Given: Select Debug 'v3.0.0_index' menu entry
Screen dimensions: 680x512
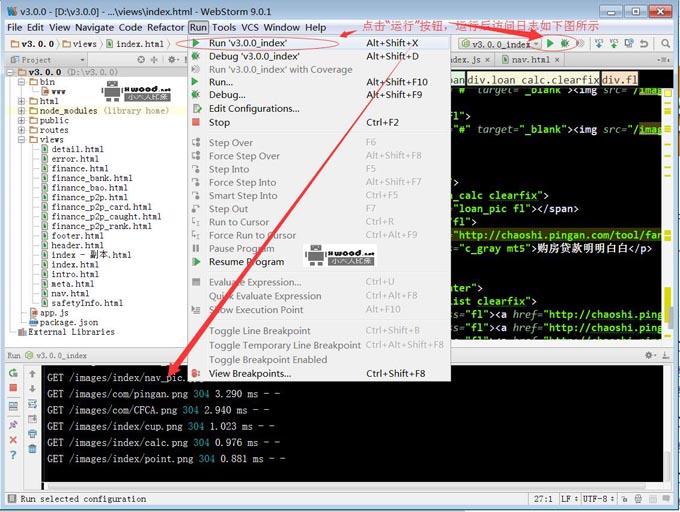Looking at the screenshot, I should click(x=319, y=56).
